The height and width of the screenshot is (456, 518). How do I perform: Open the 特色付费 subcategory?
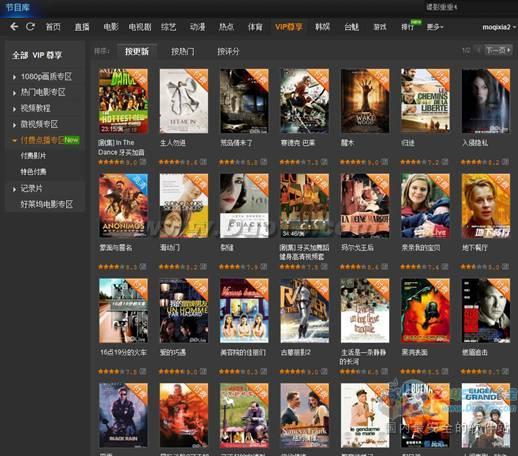click(33, 172)
